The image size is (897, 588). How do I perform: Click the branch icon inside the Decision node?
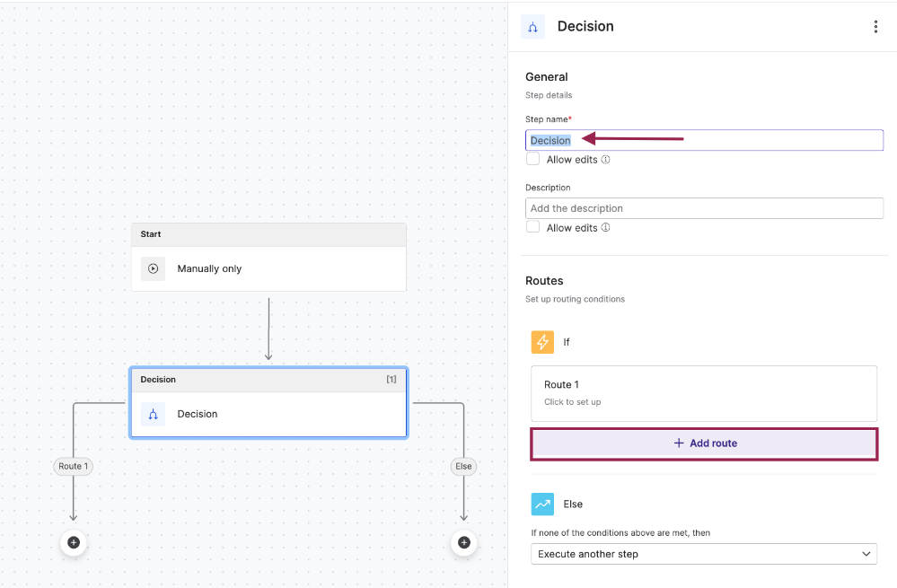(x=154, y=414)
